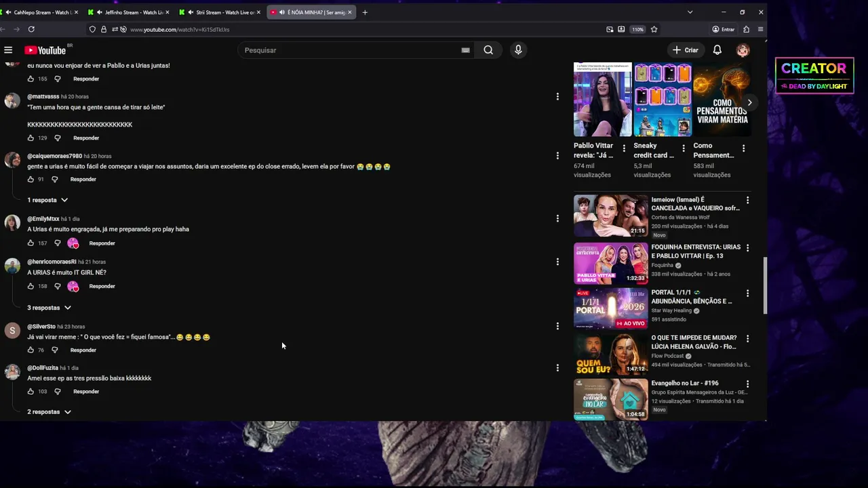
Task: Mute the Jeffinho Stream tab audio
Action: pos(100,12)
